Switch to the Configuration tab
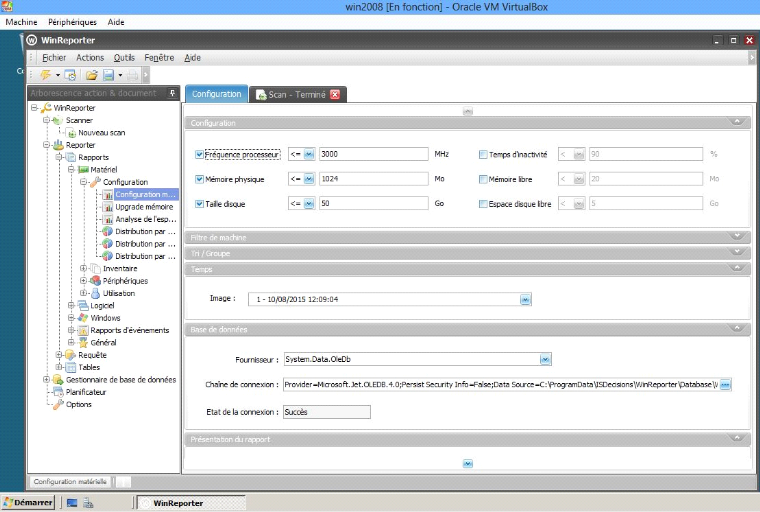Image resolution: width=760 pixels, height=512 pixels. (216, 94)
